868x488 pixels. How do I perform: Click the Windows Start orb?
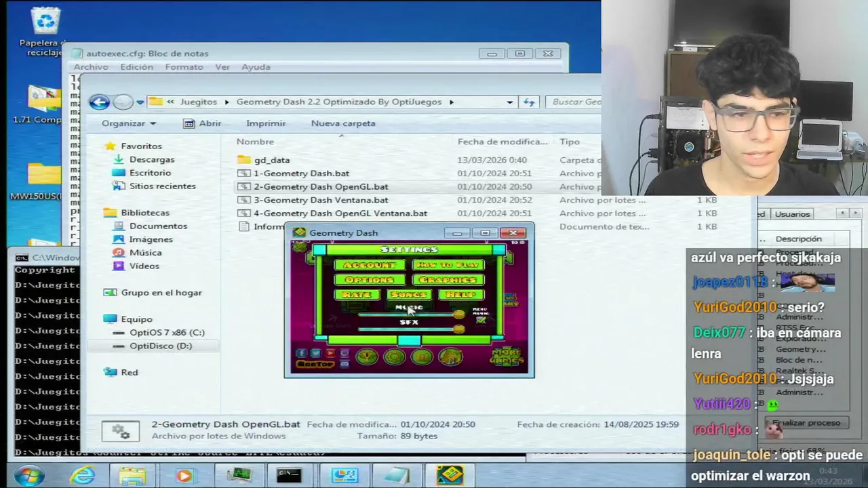(29, 476)
